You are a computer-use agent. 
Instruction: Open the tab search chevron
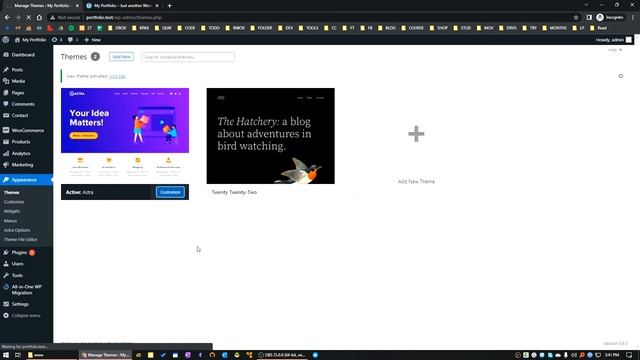click(x=586, y=5)
